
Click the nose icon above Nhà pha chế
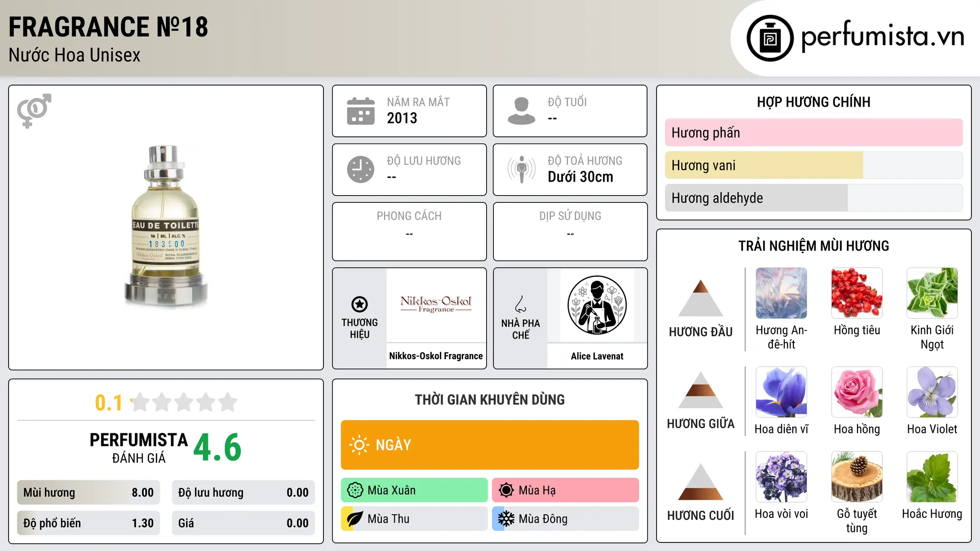coord(521,304)
